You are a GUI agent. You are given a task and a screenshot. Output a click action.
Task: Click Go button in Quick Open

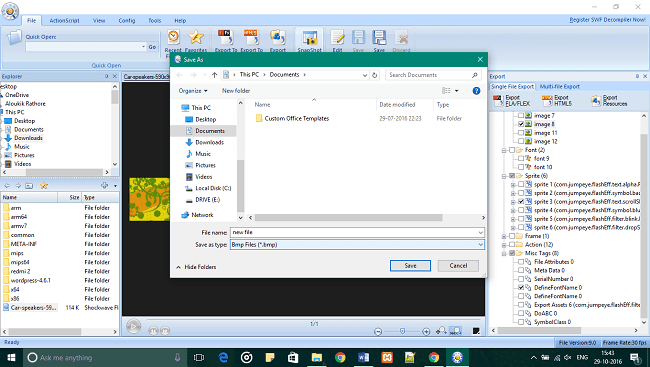pyautogui.click(x=152, y=47)
